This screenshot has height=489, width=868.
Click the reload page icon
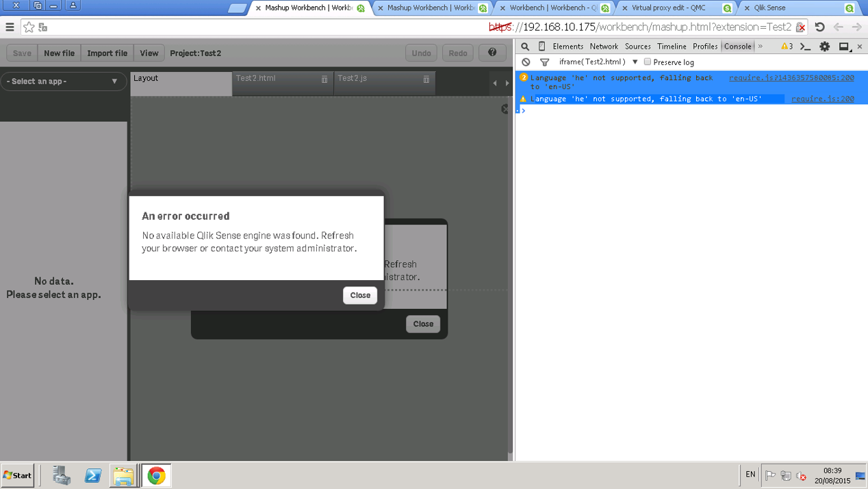pos(819,27)
